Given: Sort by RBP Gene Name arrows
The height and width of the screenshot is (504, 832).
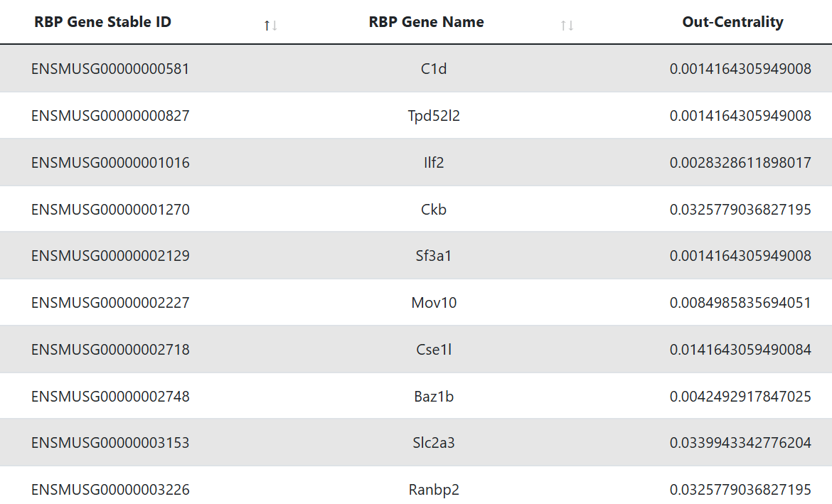Looking at the screenshot, I should click(x=567, y=26).
